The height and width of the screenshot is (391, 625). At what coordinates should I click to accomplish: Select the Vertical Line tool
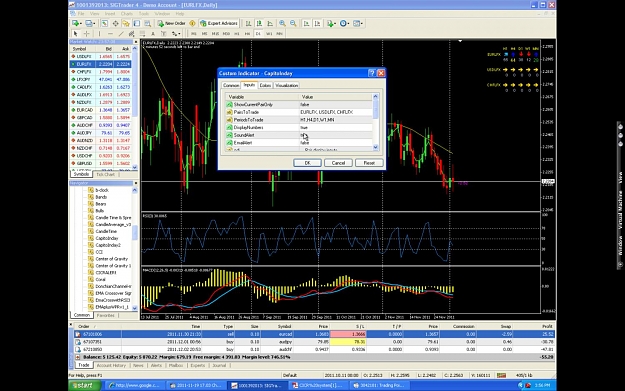pos(99,34)
